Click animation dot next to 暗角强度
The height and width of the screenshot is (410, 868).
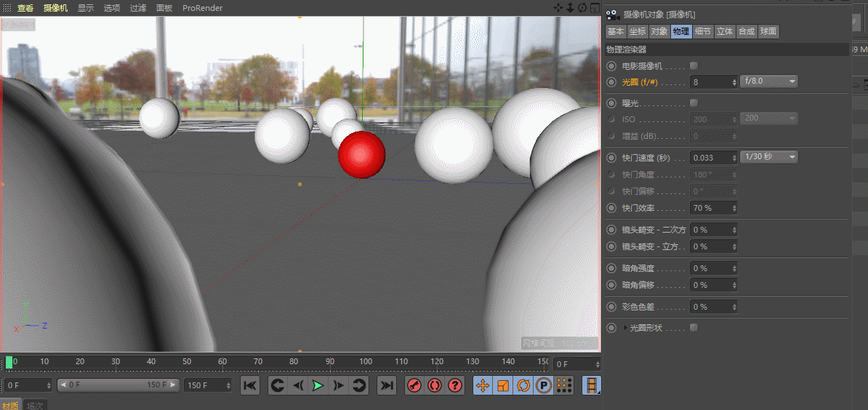click(611, 268)
